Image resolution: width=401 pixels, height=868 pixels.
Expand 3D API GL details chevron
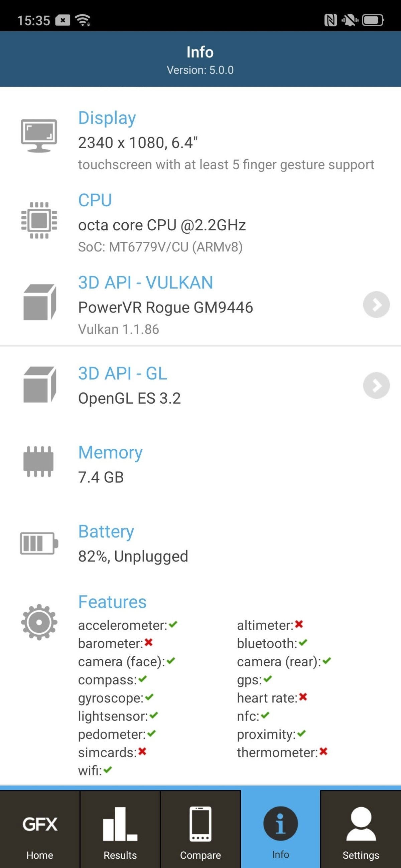click(376, 385)
